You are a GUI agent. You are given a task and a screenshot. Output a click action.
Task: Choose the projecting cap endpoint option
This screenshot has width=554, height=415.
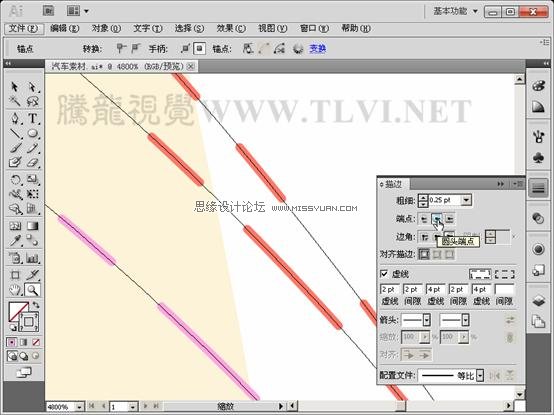point(449,219)
